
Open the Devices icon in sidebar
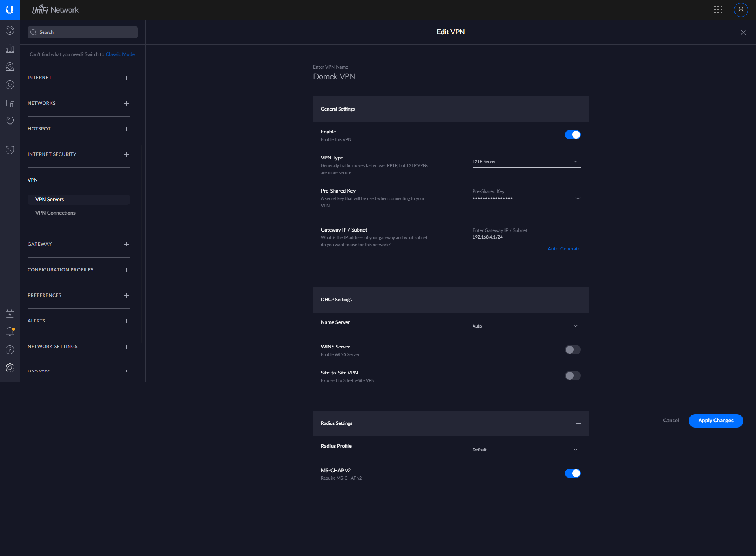(10, 85)
